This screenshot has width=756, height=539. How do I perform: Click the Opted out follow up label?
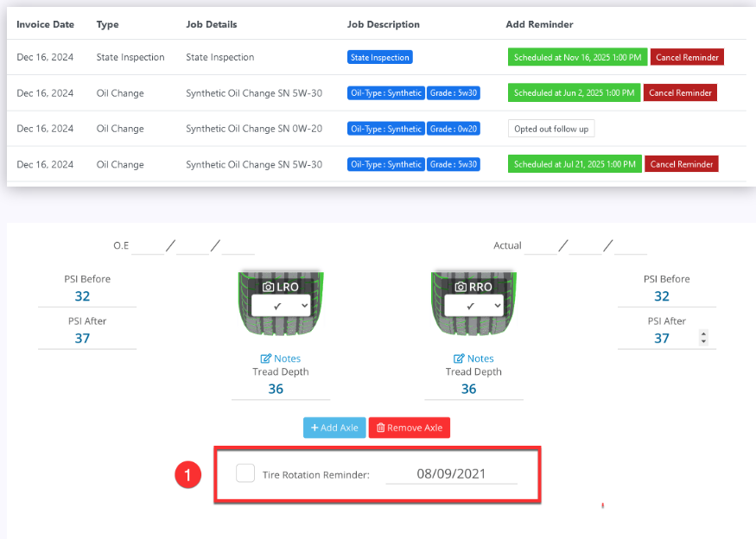point(550,128)
